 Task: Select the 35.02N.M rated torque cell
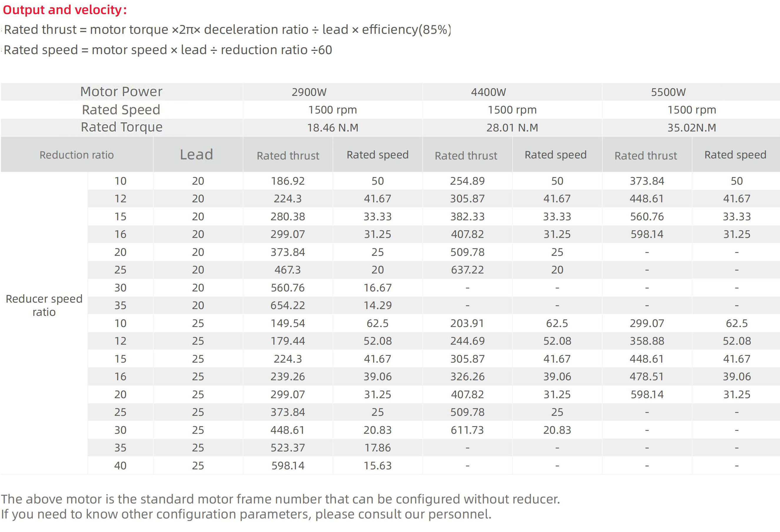pos(692,128)
